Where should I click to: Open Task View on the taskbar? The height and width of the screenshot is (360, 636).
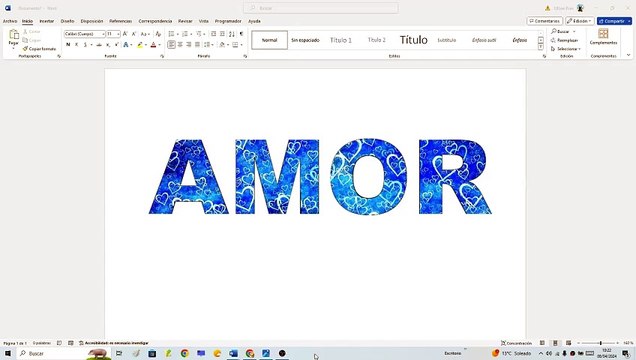click(x=119, y=354)
